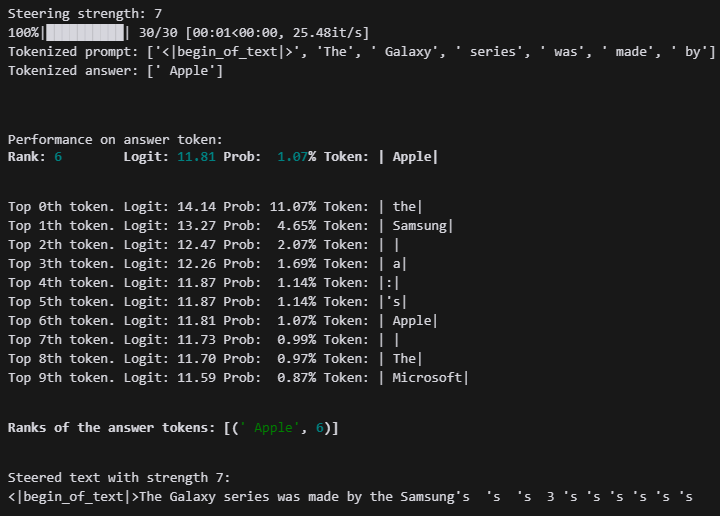The image size is (720, 516).
Task: Click the green ' Apple' in ranks list
Action: pyautogui.click(x=270, y=428)
